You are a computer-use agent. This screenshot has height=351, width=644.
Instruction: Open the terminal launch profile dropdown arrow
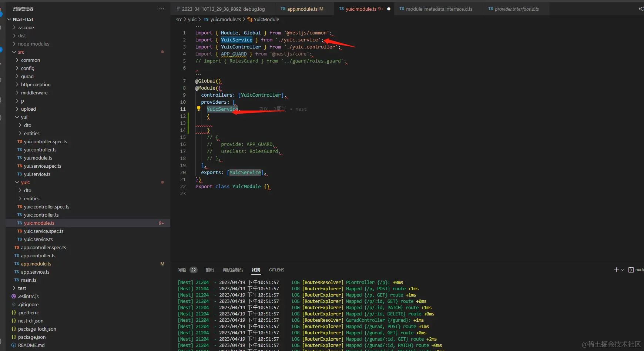click(623, 270)
